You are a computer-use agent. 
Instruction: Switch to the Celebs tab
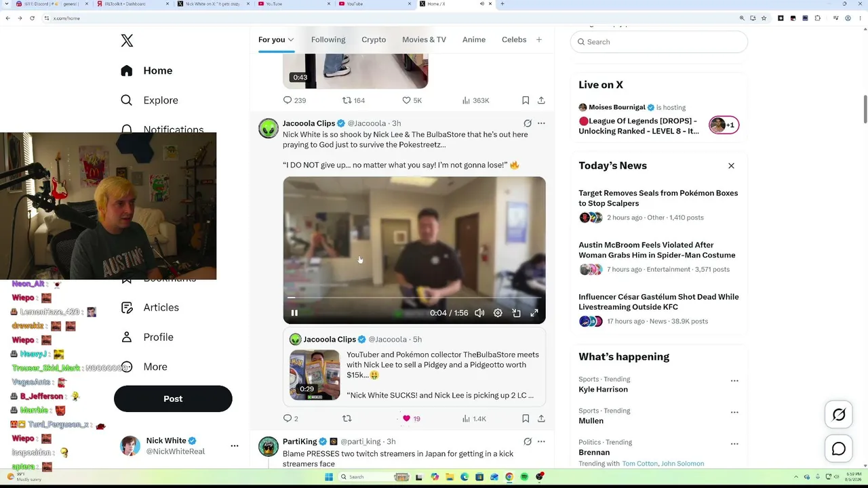[x=514, y=40]
